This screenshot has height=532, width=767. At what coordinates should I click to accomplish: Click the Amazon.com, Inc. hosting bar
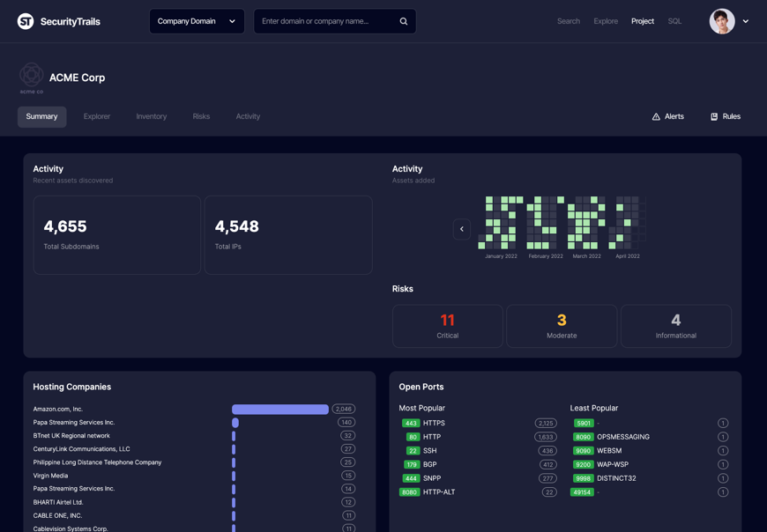click(x=280, y=409)
